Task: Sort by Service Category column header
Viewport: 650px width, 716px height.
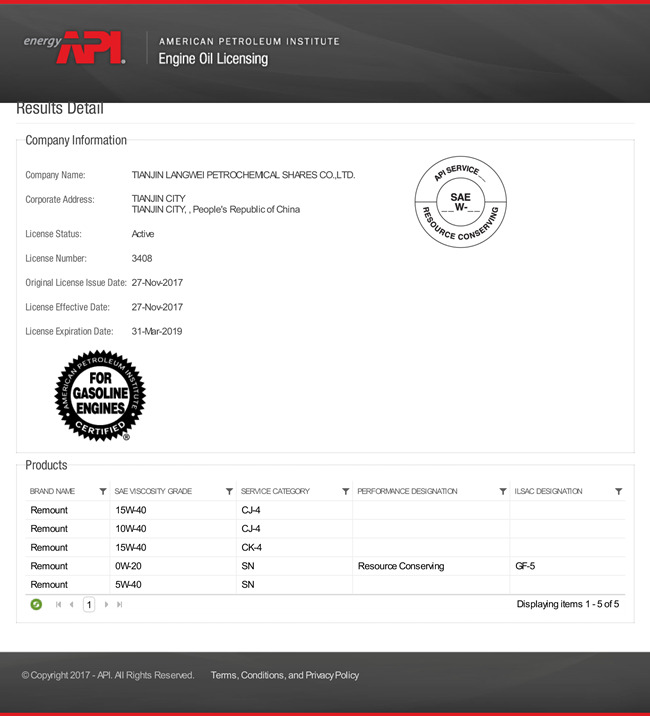Action: pyautogui.click(x=276, y=492)
